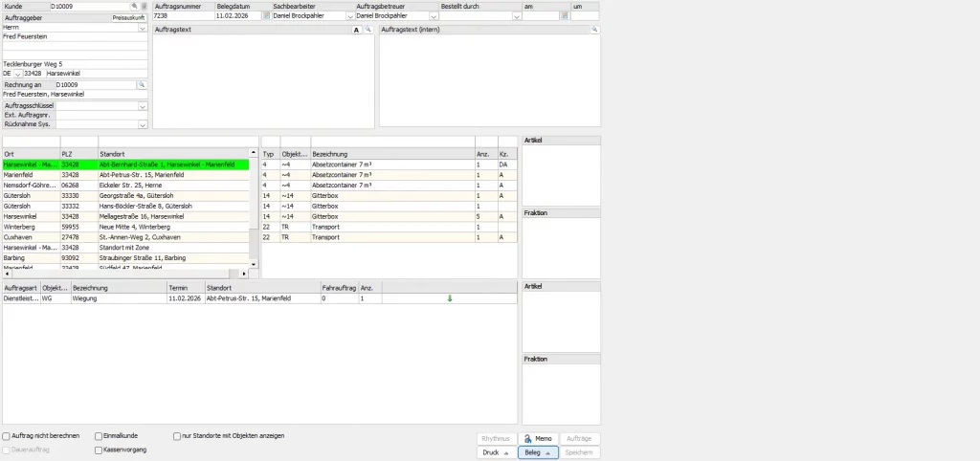Click the Preisauskunft button

(129, 18)
